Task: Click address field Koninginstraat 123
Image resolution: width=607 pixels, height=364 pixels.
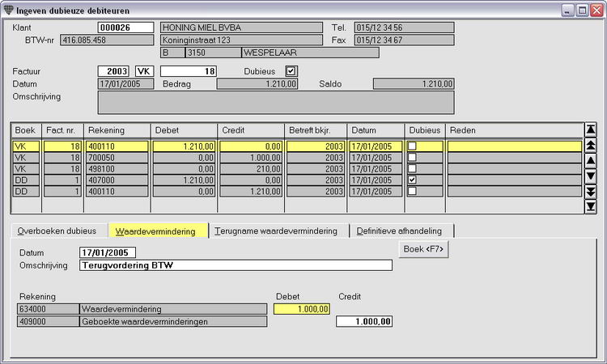Action: (x=241, y=40)
